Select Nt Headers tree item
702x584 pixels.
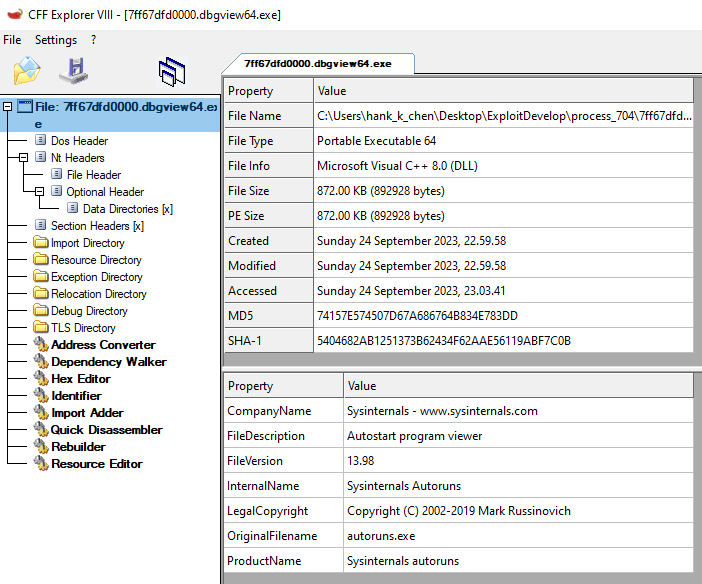pos(77,158)
